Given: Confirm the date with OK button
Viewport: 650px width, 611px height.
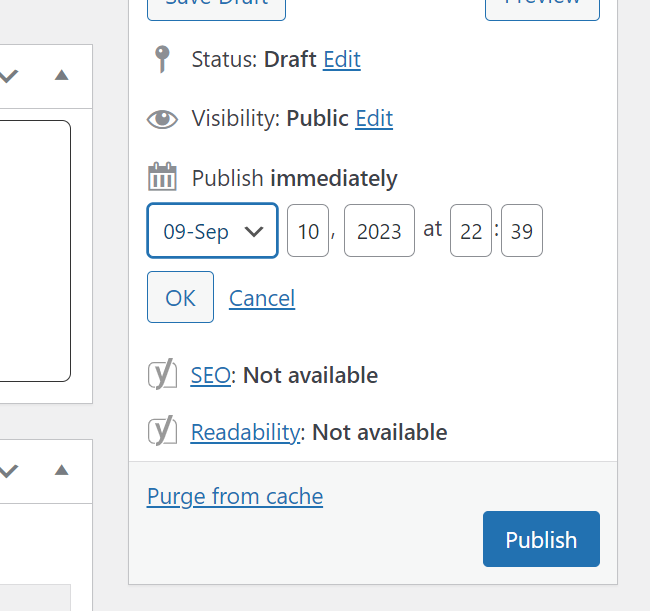Looking at the screenshot, I should coord(180,297).
